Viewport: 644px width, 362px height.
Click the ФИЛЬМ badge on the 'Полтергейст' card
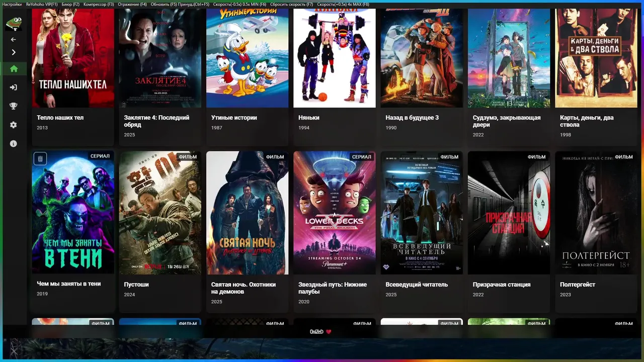click(624, 157)
